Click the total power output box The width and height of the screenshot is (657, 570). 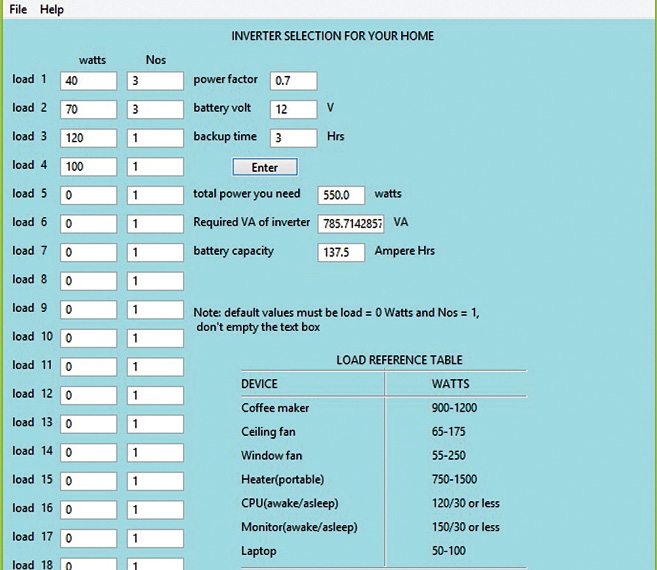click(341, 195)
